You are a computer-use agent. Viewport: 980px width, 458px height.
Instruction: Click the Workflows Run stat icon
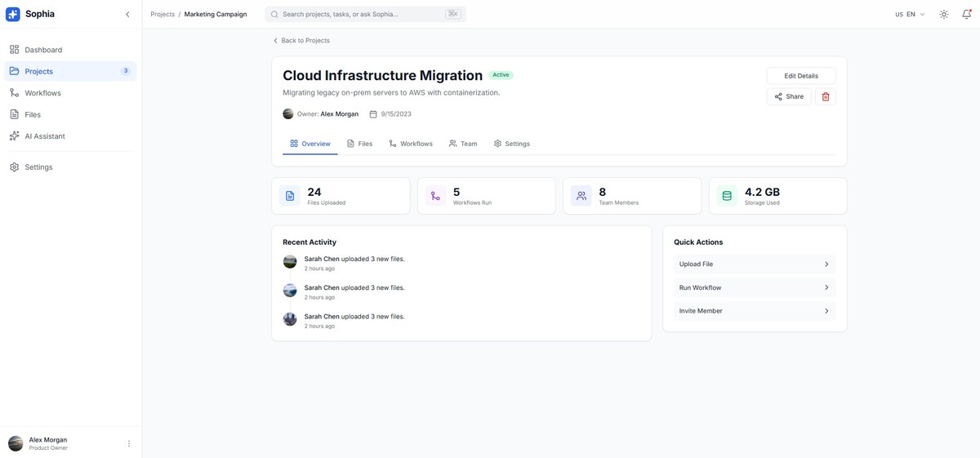pos(435,196)
